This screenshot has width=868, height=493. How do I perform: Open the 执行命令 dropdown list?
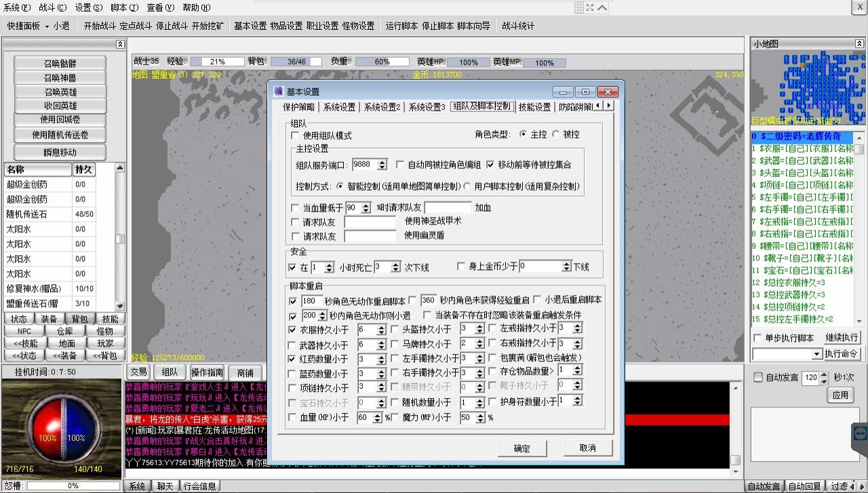point(816,354)
